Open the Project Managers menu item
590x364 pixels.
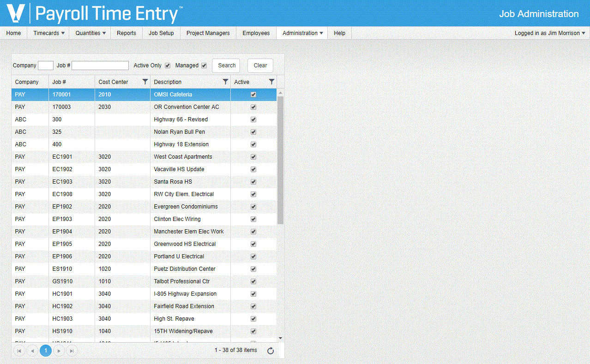tap(208, 33)
